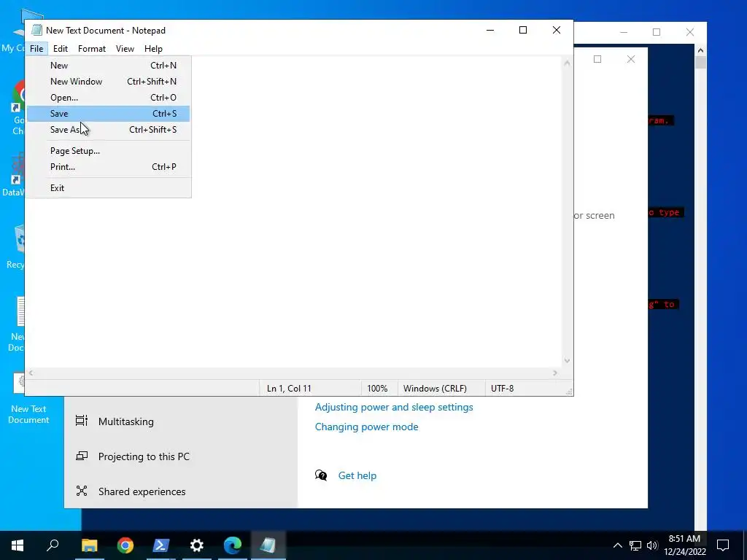The width and height of the screenshot is (747, 560).
Task: Open the View menu in Notepad
Action: coord(125,49)
